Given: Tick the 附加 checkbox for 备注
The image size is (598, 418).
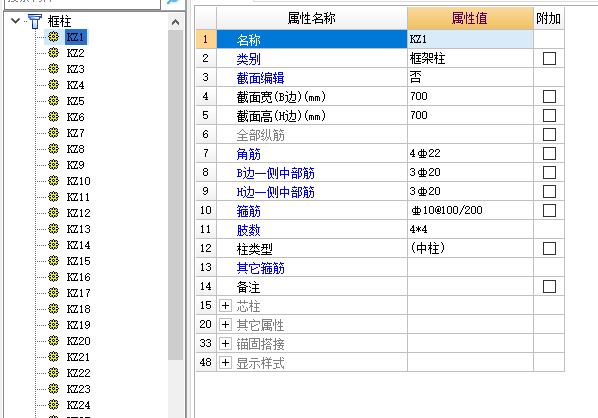Looking at the screenshot, I should coord(549,286).
